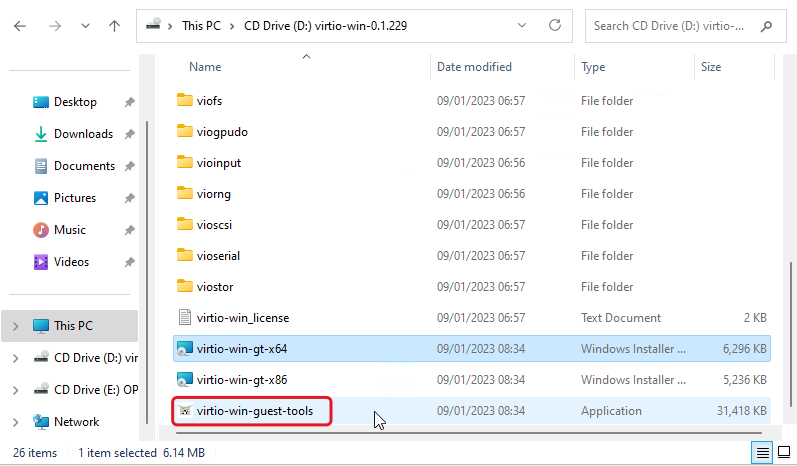Click the virtio-win_license text document icon
The image size is (797, 466).
(184, 318)
